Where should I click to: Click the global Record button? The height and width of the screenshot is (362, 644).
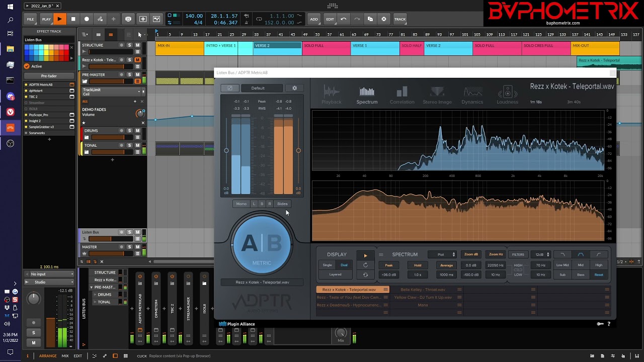click(x=87, y=19)
